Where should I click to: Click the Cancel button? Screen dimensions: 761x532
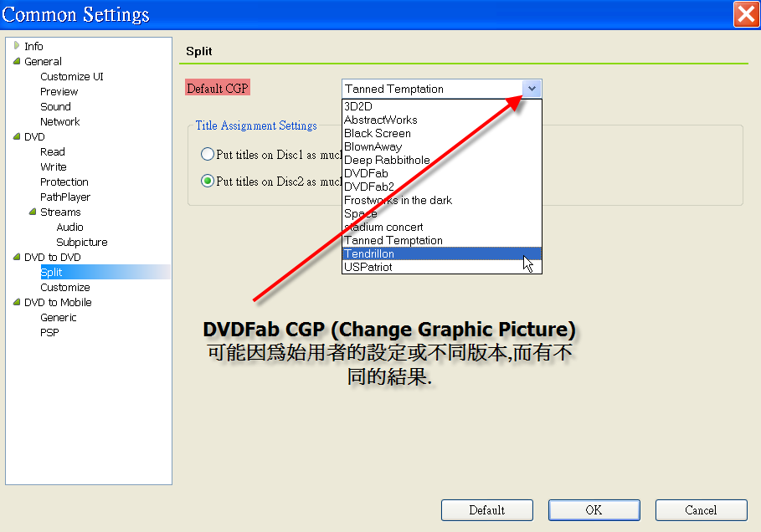point(701,510)
